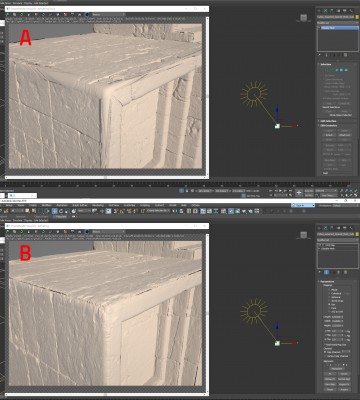
Task: Open color swatch beside UVW Map object name
Action: [x=357, y=234]
